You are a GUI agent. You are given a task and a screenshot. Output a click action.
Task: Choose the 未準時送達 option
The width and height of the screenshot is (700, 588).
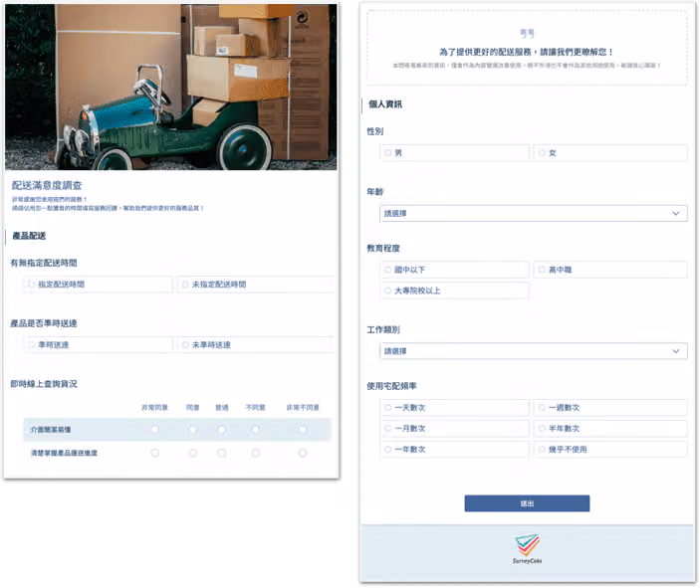tap(255, 345)
